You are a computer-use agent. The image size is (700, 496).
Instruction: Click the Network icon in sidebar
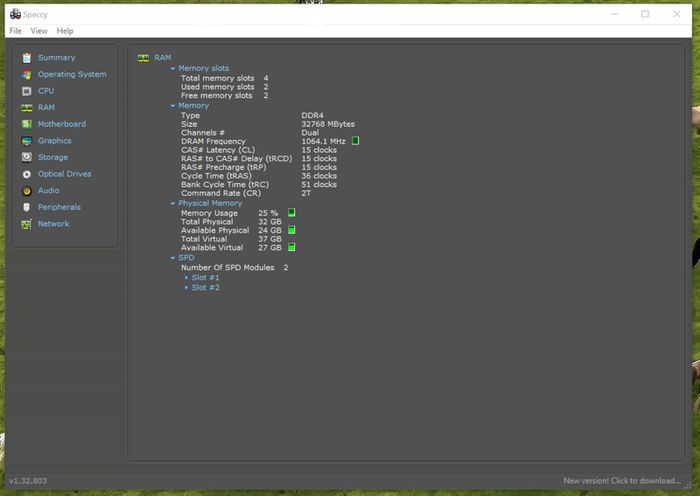[x=27, y=224]
